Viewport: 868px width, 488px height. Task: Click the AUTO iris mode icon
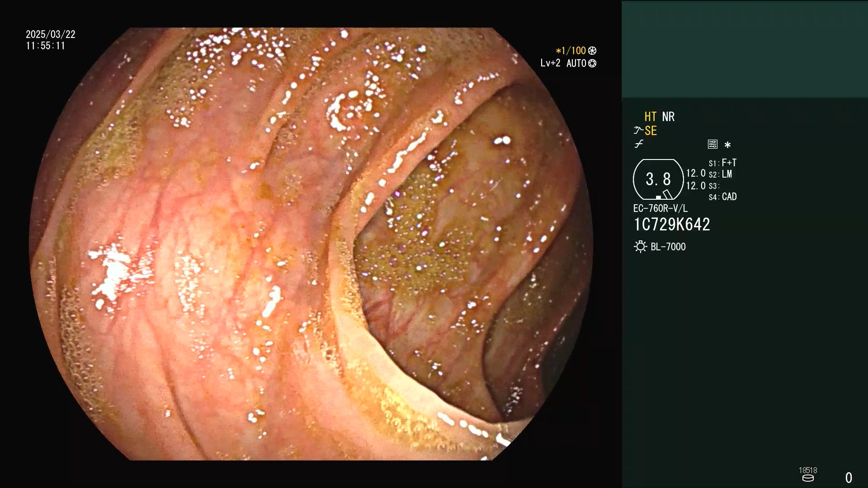(592, 64)
